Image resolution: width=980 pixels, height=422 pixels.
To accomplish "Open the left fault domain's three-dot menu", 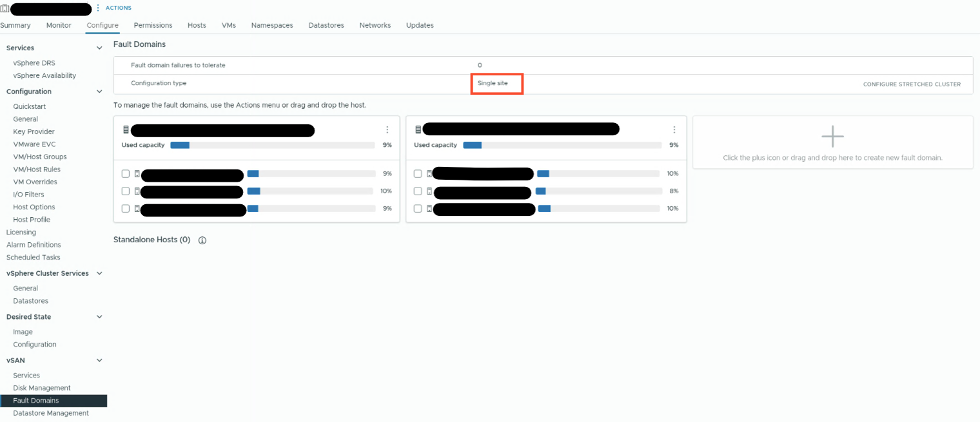I will [x=387, y=129].
